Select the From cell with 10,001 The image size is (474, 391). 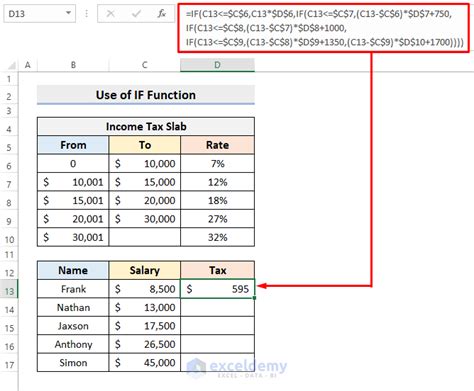tap(73, 182)
